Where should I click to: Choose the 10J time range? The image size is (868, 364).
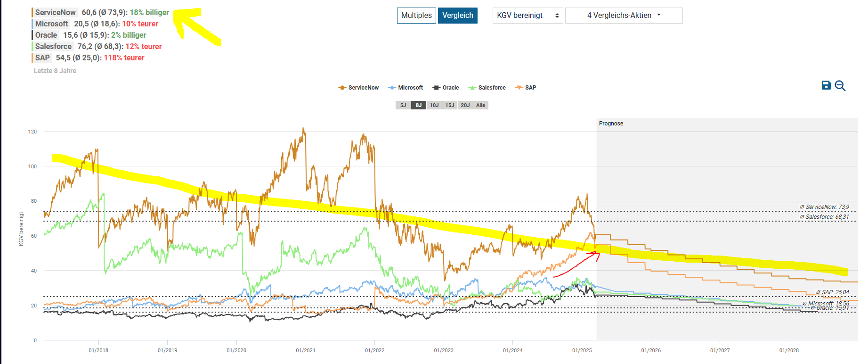434,105
